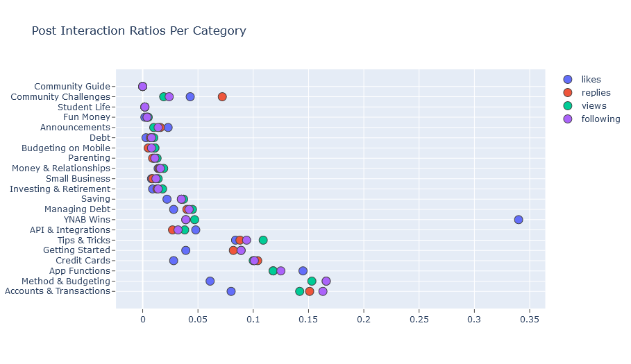Click the YNAB Wins likes outlier point
The height and width of the screenshot is (364, 631).
coord(519,220)
